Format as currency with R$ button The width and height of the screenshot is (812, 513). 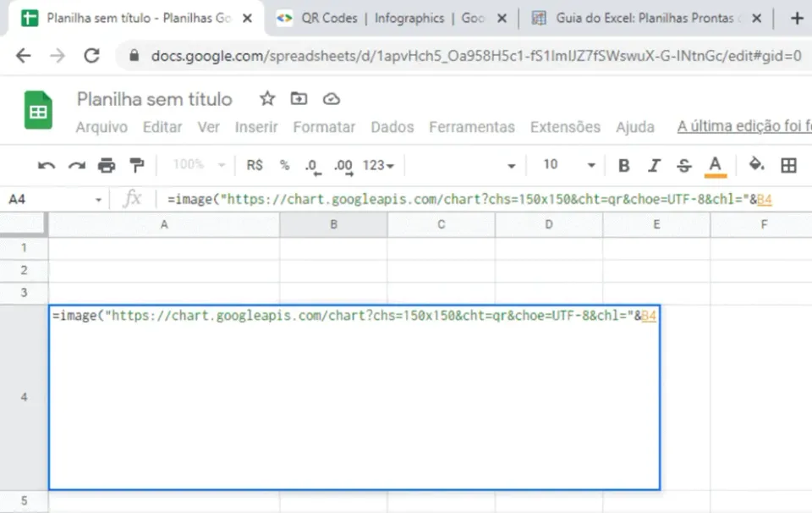[x=255, y=165]
